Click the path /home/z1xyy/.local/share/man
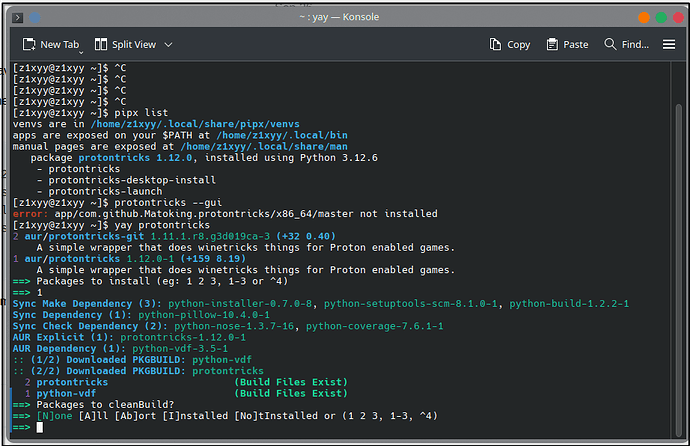 [264, 146]
